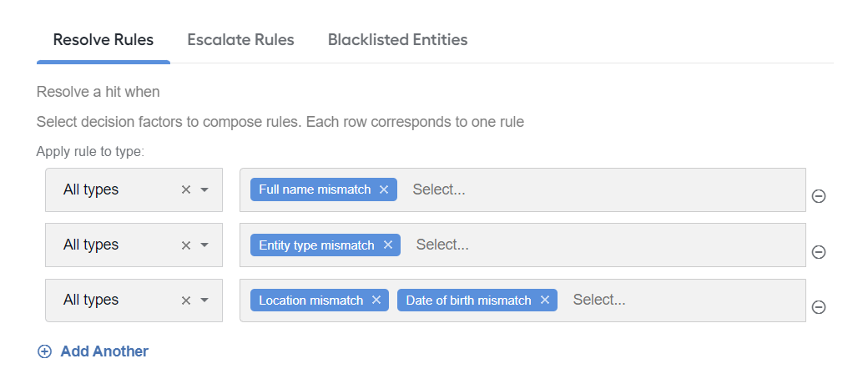Select the Resolve Rules tab
The height and width of the screenshot is (389, 868).
[103, 40]
